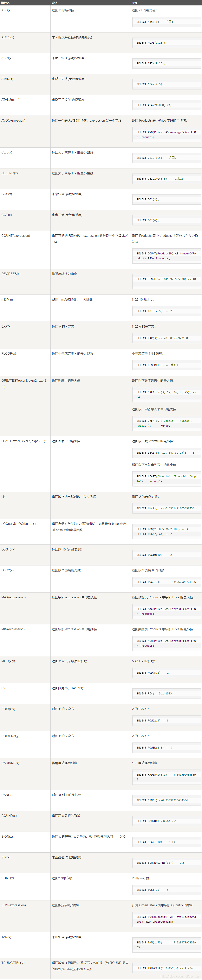Image resolution: width=202 pixels, height=980 pixels.
Task: Click the description 返回 e 的 x 次方
Action: click(x=63, y=327)
